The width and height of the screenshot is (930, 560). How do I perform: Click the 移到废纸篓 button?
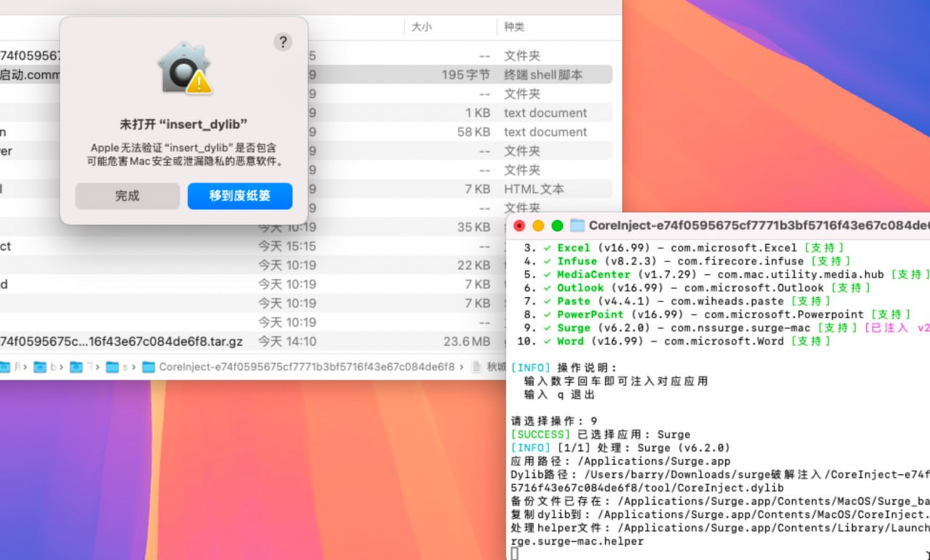[240, 196]
